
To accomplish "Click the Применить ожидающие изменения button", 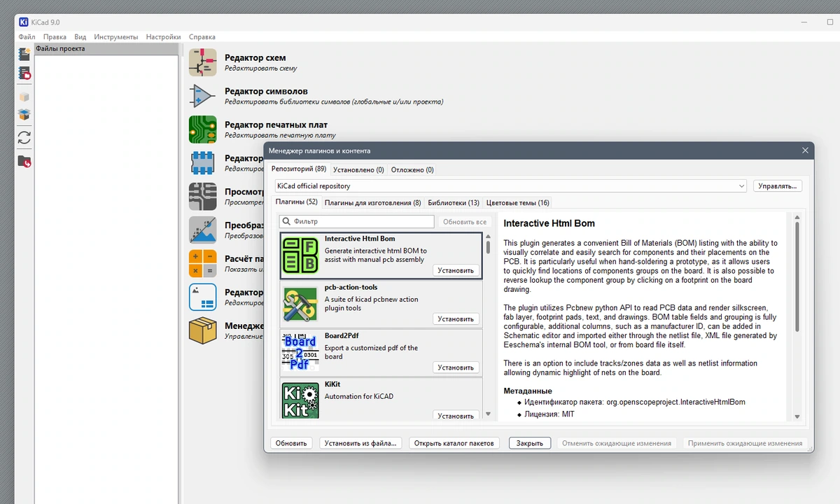I will click(745, 443).
